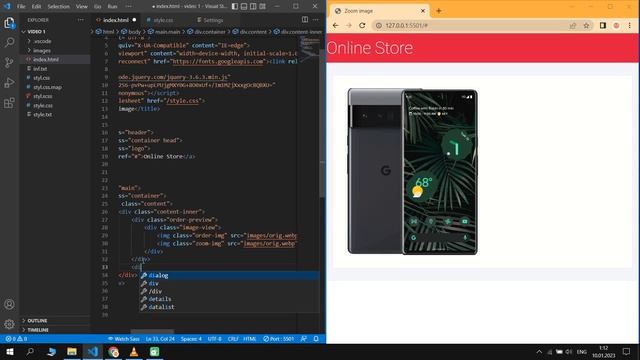This screenshot has width=640, height=360.
Task: Open editor More Actions ellipsis
Action: point(316,20)
